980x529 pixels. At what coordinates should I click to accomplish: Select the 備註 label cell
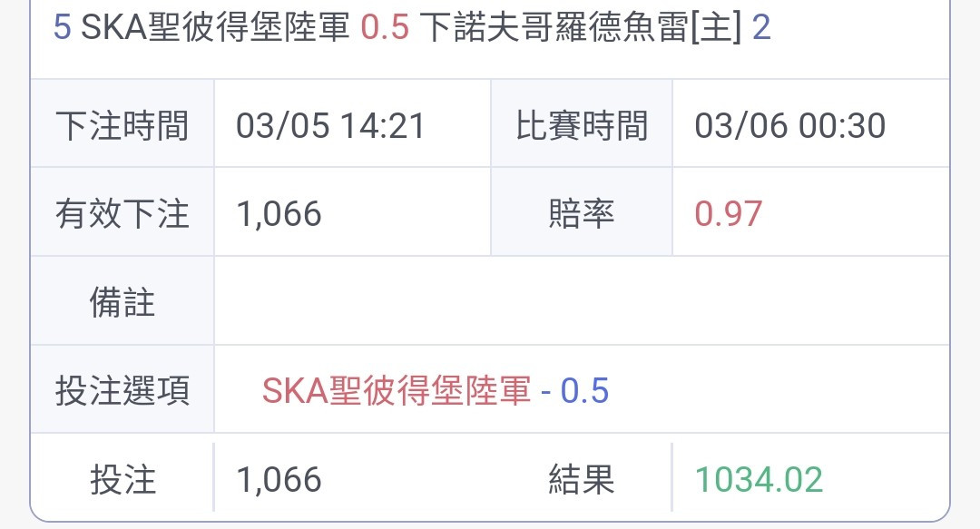click(x=122, y=300)
